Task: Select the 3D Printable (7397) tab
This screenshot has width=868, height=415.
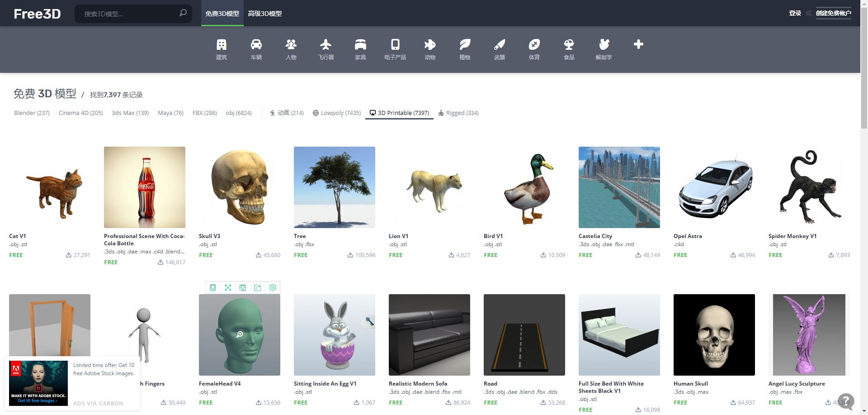Action: point(399,113)
